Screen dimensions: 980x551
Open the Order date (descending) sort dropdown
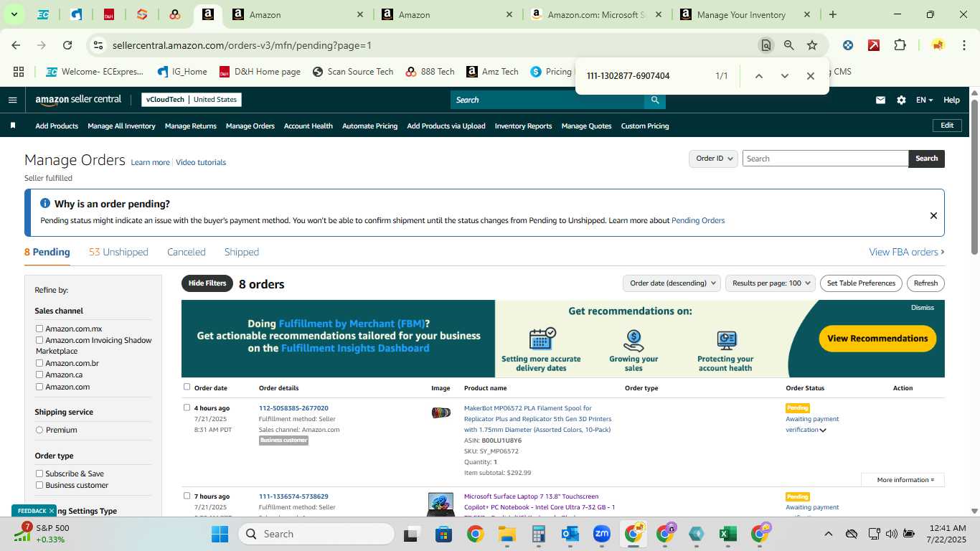tap(672, 283)
